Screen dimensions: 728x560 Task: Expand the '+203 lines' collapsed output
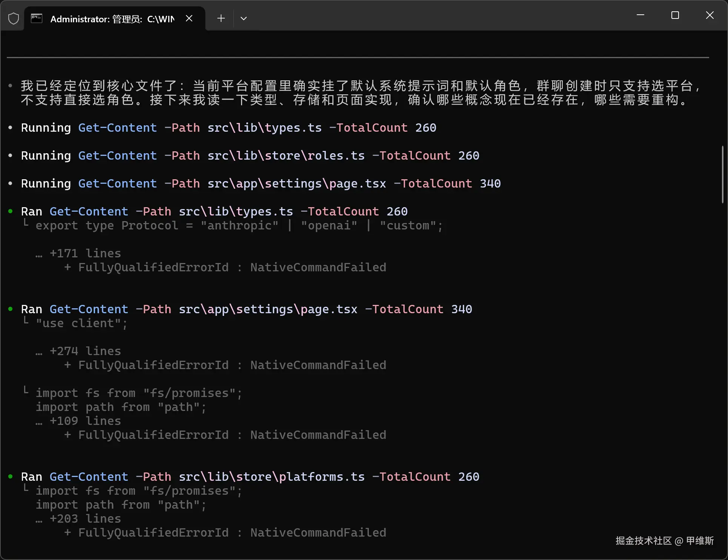point(85,518)
